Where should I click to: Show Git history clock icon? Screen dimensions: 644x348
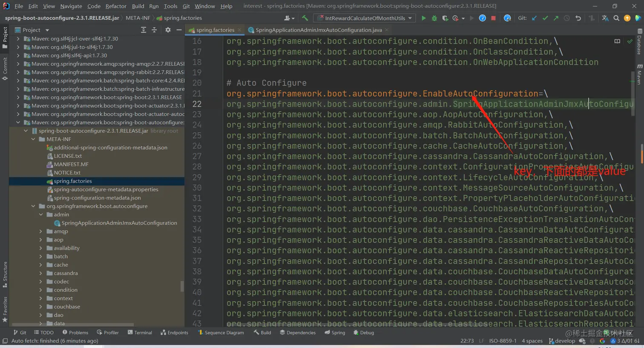[x=567, y=18]
